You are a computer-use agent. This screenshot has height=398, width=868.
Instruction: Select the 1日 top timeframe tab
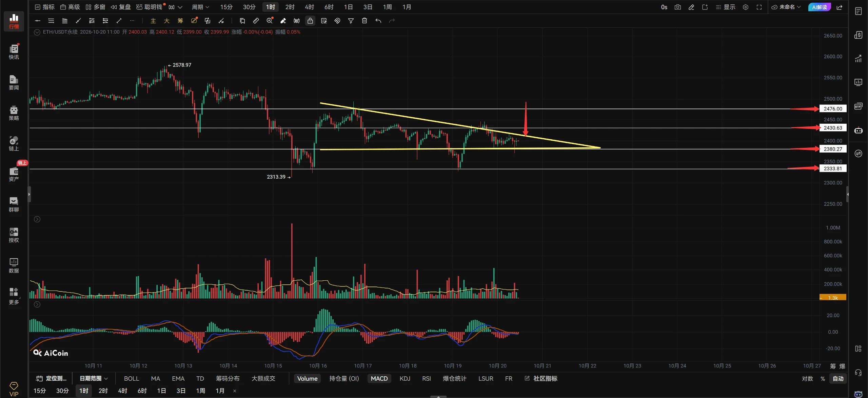(348, 7)
